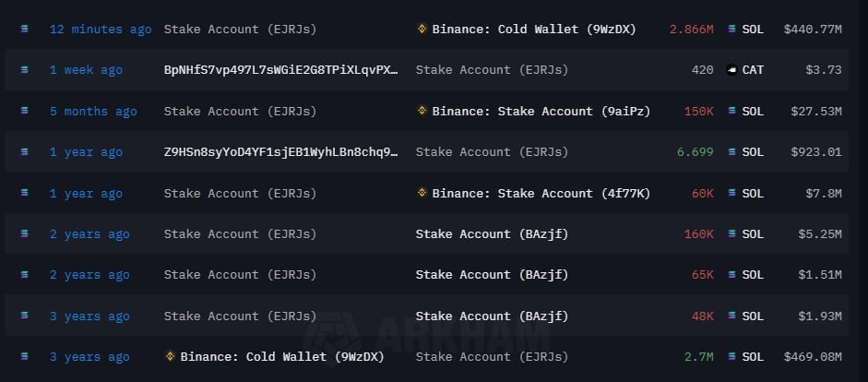
Task: Click the Solana chain icon beside '12 minutes ago'
Action: tap(24, 30)
